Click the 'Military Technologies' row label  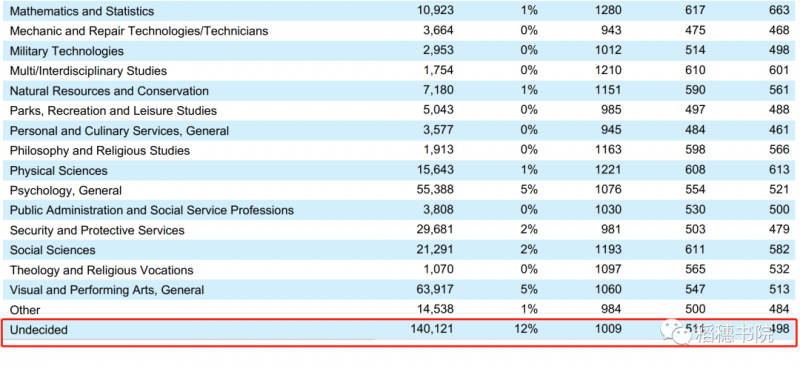67,51
